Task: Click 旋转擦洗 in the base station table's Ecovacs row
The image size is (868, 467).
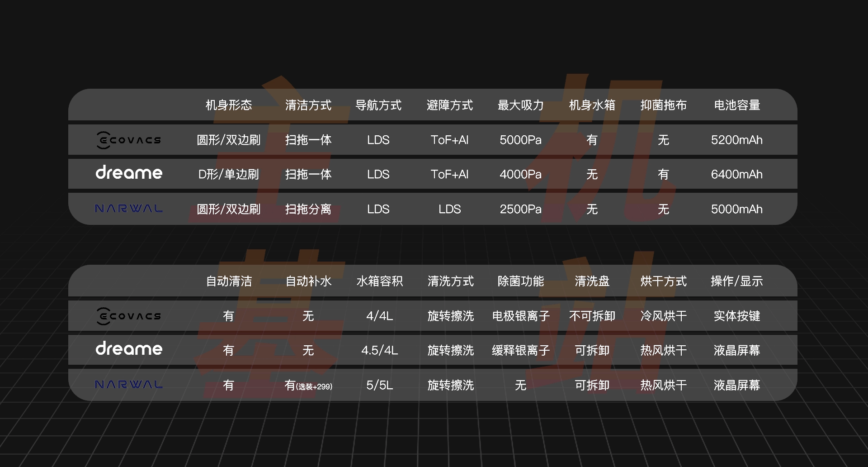Action: click(x=451, y=316)
